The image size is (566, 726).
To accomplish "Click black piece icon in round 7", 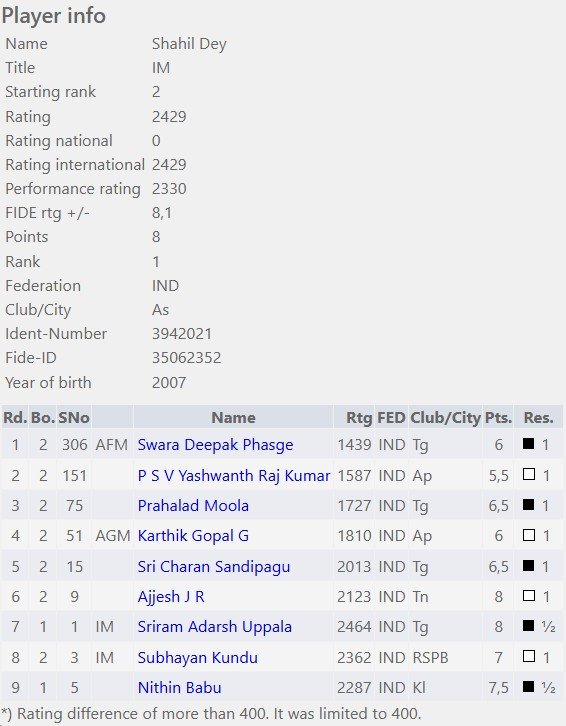I will (x=528, y=626).
